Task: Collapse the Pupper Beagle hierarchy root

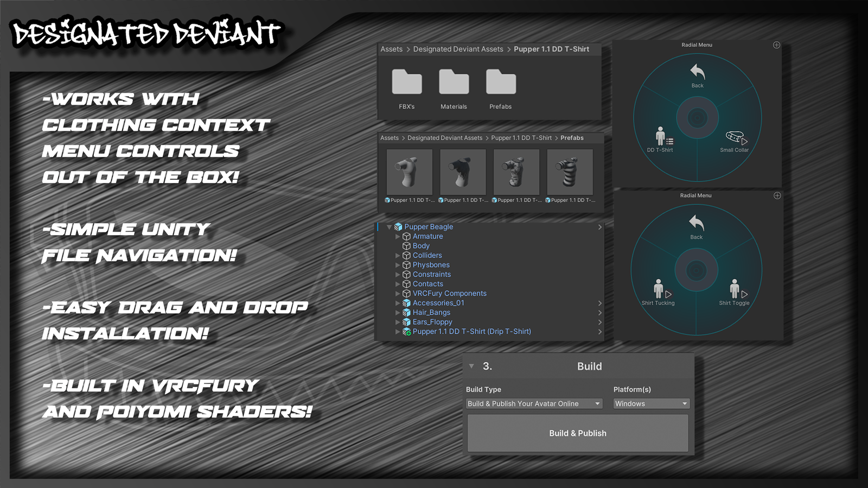Action: [389, 227]
